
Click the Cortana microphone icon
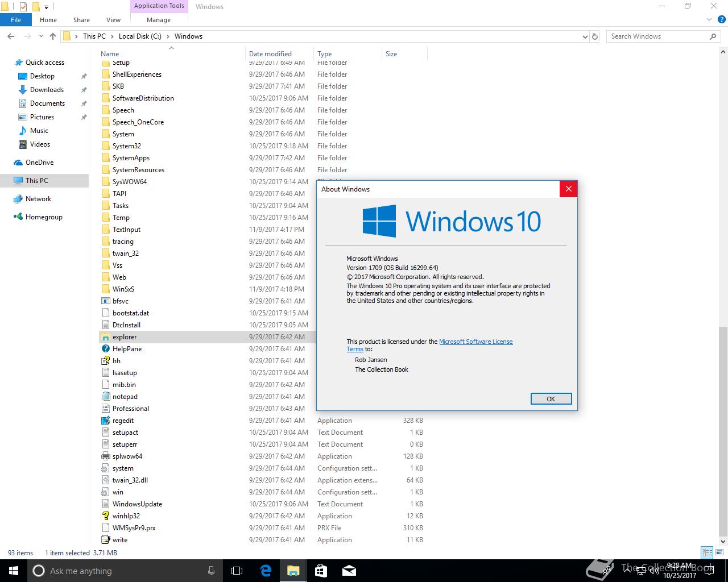click(x=212, y=571)
